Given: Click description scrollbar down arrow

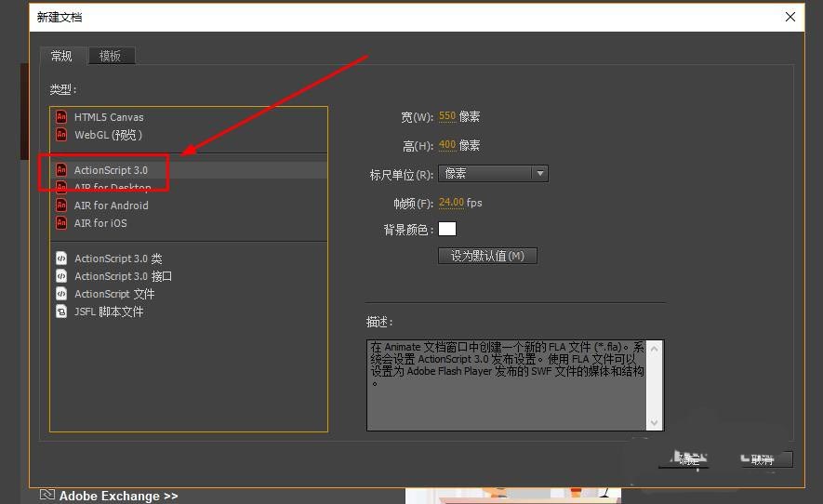Looking at the screenshot, I should pyautogui.click(x=654, y=422).
